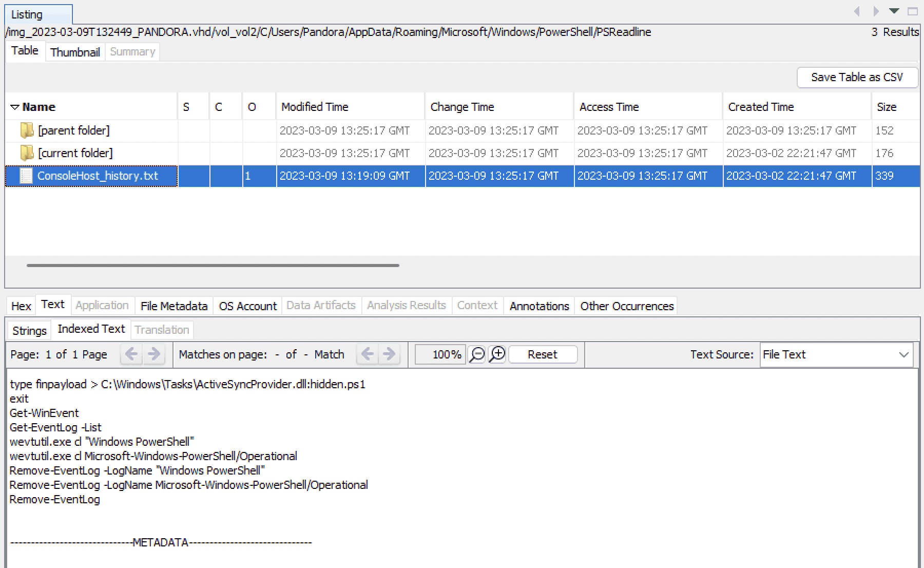Image resolution: width=924 pixels, height=568 pixels.
Task: Sort by the Created Time column header
Action: click(797, 107)
